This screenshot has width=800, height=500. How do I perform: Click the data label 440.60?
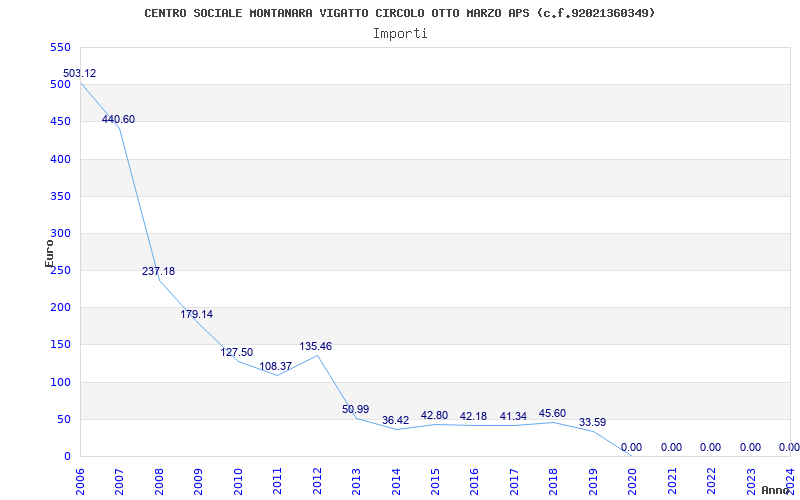(x=118, y=119)
